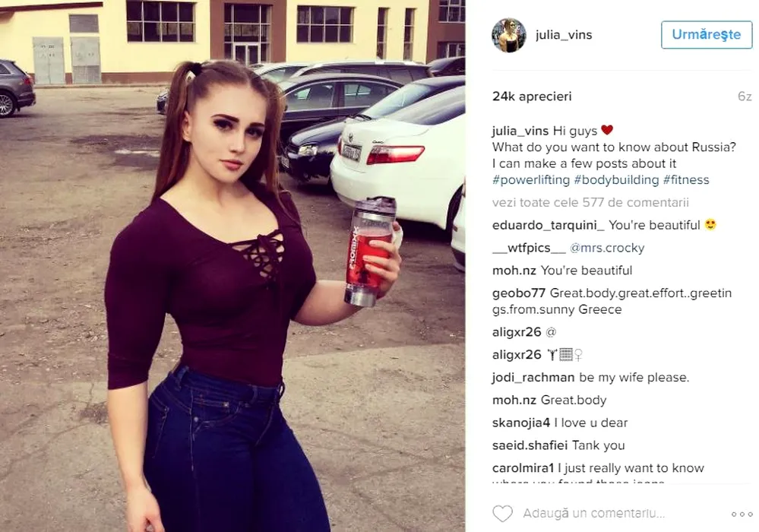The width and height of the screenshot is (759, 532).
Task: Open julia_vins username in header
Action: coord(564,35)
